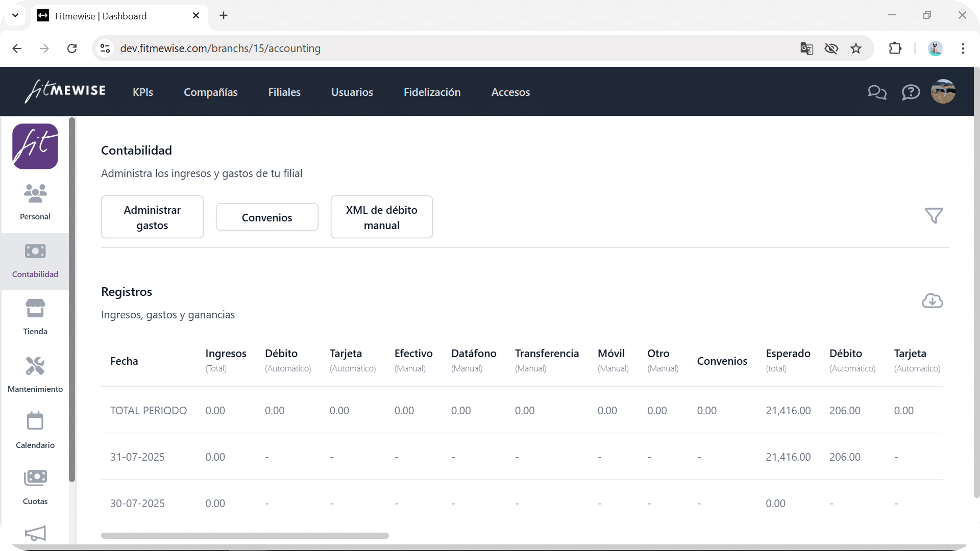Open the browser extensions puzzle icon
Viewport: 980px width, 551px height.
click(x=895, y=48)
